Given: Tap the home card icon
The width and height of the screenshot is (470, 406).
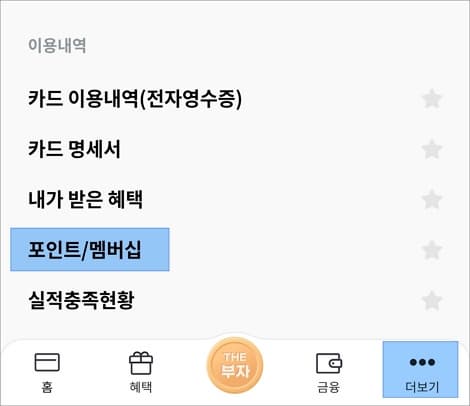Looking at the screenshot, I should pyautogui.click(x=47, y=362).
